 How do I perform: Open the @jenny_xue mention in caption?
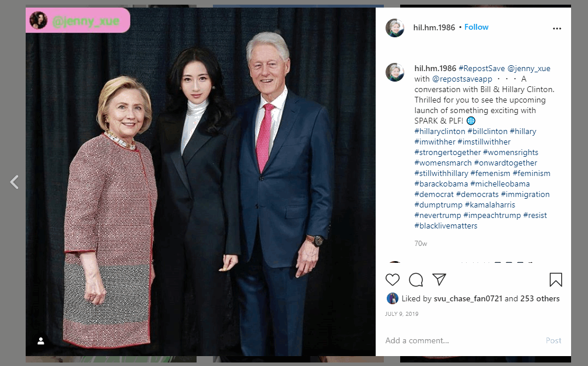click(528, 69)
